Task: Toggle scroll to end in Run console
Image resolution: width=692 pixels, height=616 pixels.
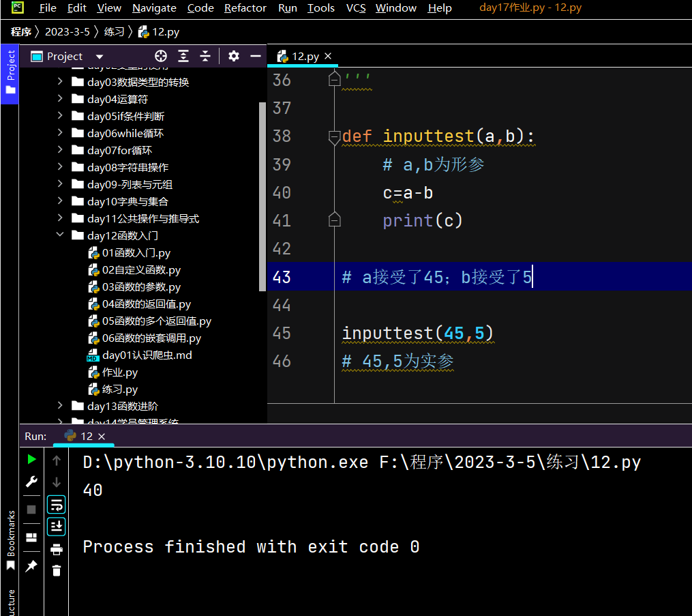Action: (x=57, y=527)
